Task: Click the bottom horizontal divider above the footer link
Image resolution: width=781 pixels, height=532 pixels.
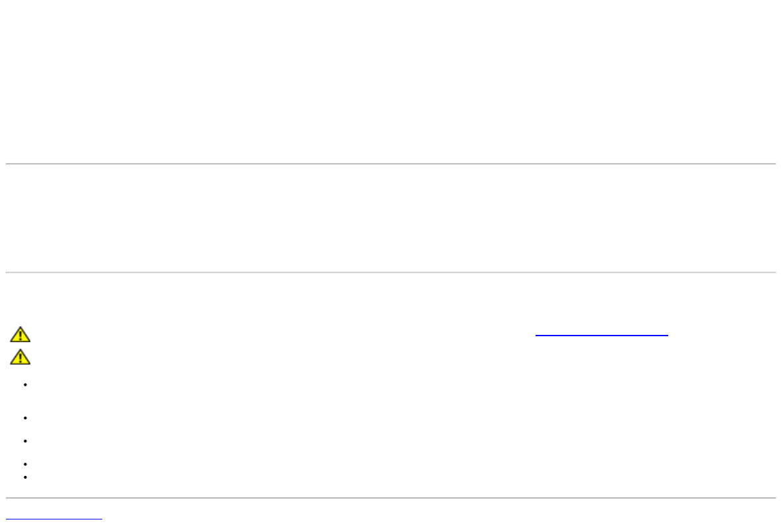Action: click(390, 498)
